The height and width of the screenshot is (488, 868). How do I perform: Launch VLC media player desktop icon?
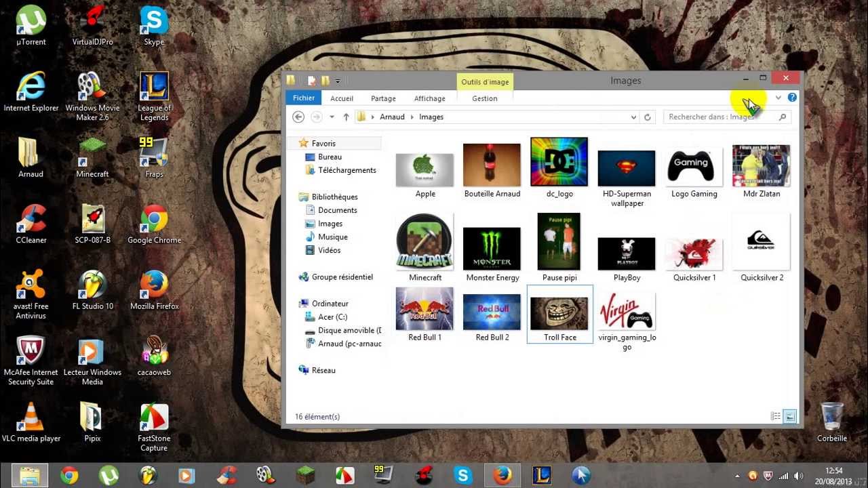click(31, 422)
